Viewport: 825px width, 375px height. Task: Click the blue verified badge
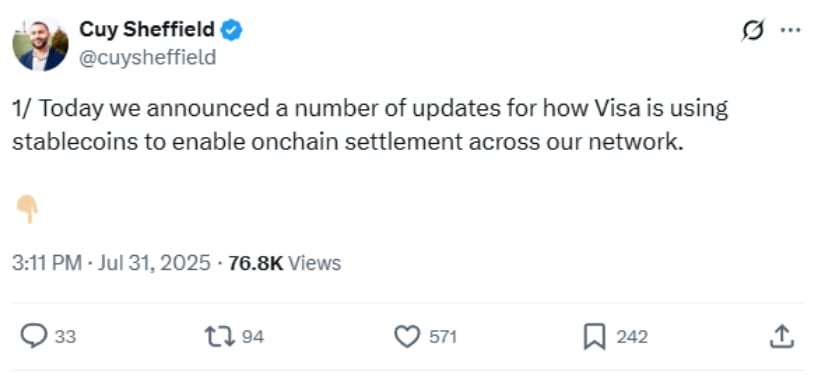coord(231,31)
